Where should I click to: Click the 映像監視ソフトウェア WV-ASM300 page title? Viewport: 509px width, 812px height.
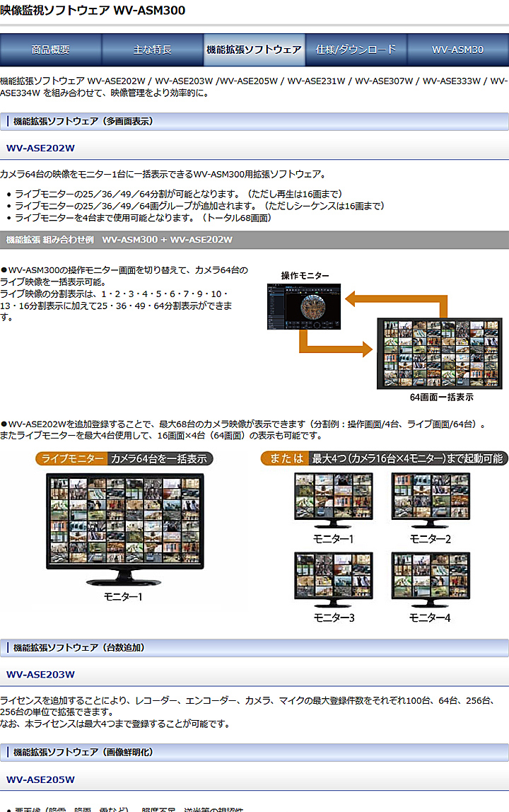93,11
